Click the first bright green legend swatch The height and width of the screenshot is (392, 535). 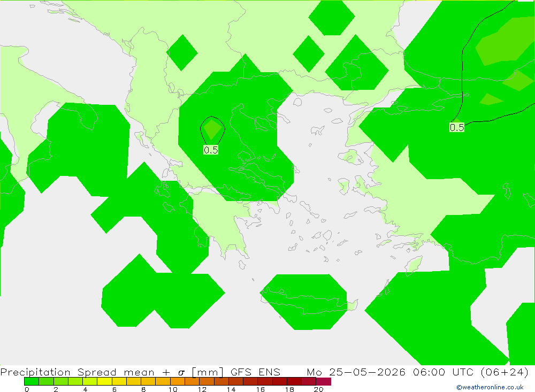32,381
